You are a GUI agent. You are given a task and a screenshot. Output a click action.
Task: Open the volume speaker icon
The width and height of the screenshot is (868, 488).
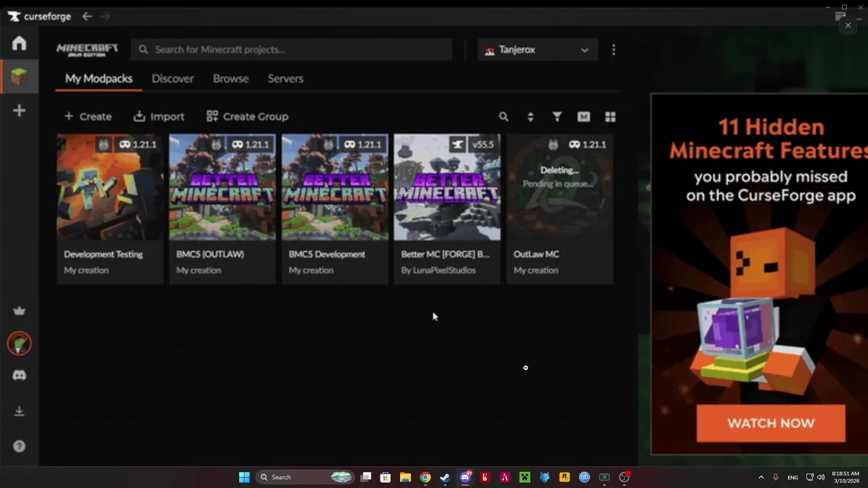[821, 477]
